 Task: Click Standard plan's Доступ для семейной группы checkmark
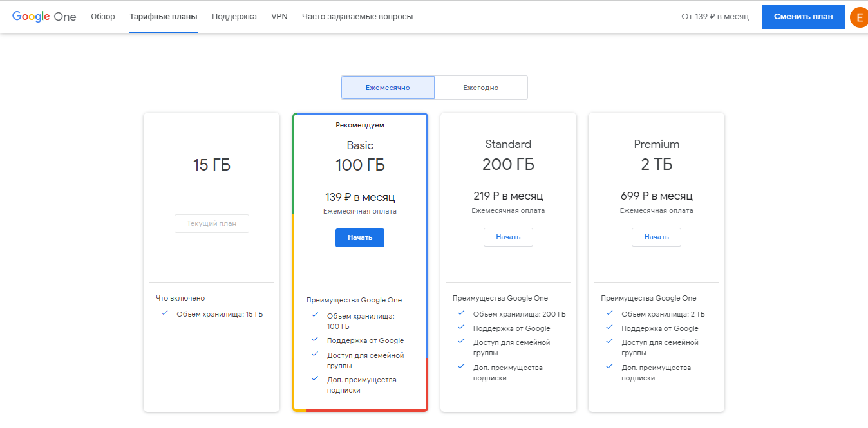(x=461, y=341)
